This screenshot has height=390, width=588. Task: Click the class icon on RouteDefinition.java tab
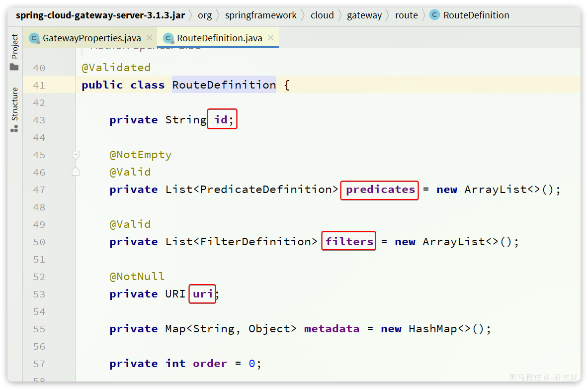tap(168, 38)
